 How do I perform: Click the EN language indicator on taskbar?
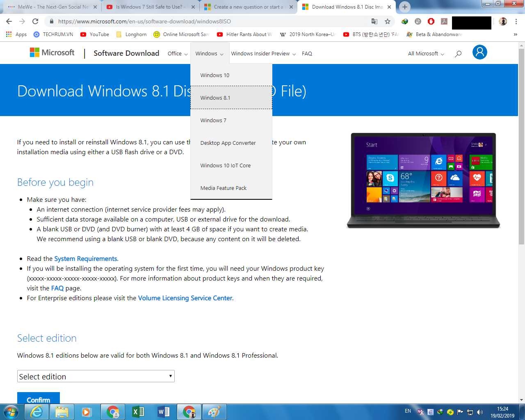408,411
